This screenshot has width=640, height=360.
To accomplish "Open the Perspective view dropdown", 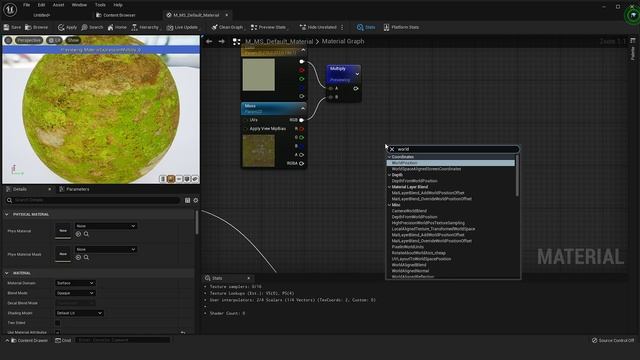I will [x=29, y=40].
